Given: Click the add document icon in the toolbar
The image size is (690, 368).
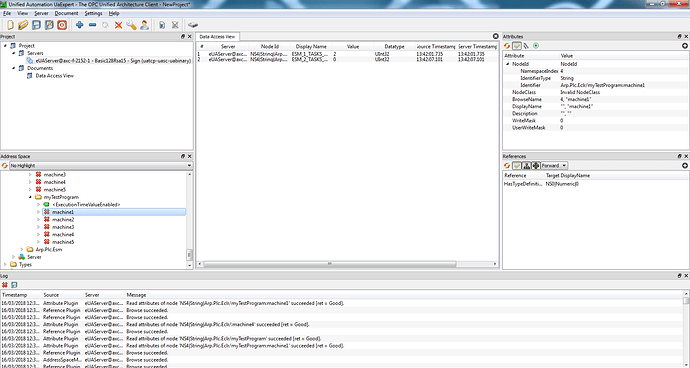Looking at the screenshot, I should tap(162, 25).
